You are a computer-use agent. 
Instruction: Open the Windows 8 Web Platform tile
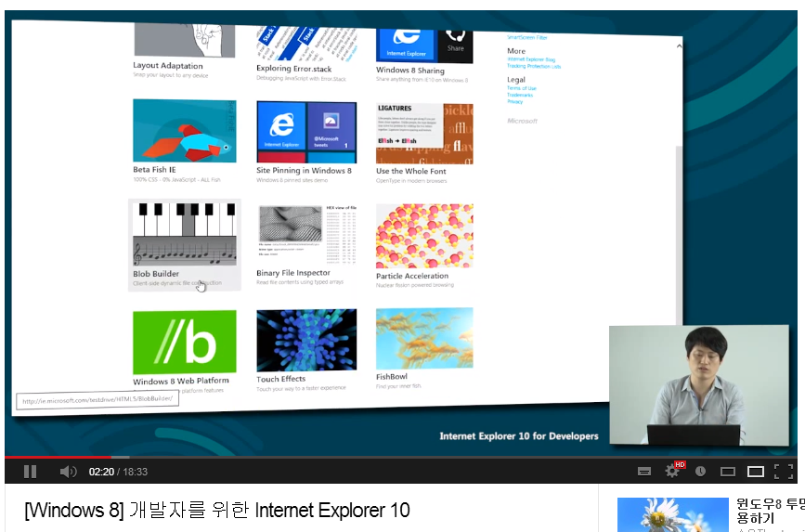pyautogui.click(x=185, y=351)
